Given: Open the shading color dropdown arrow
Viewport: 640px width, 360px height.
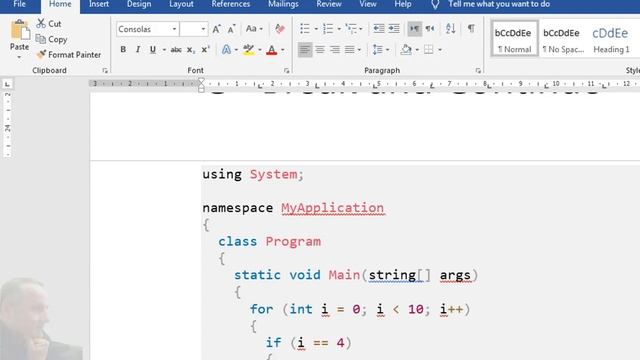Looking at the screenshot, I should pos(417,50).
